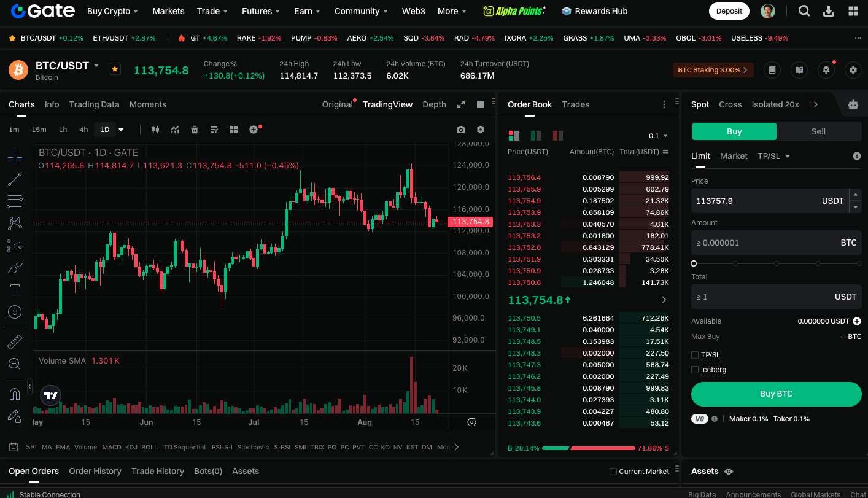Open the Trading Data tab
This screenshot has height=498, width=868.
pyautogui.click(x=95, y=104)
